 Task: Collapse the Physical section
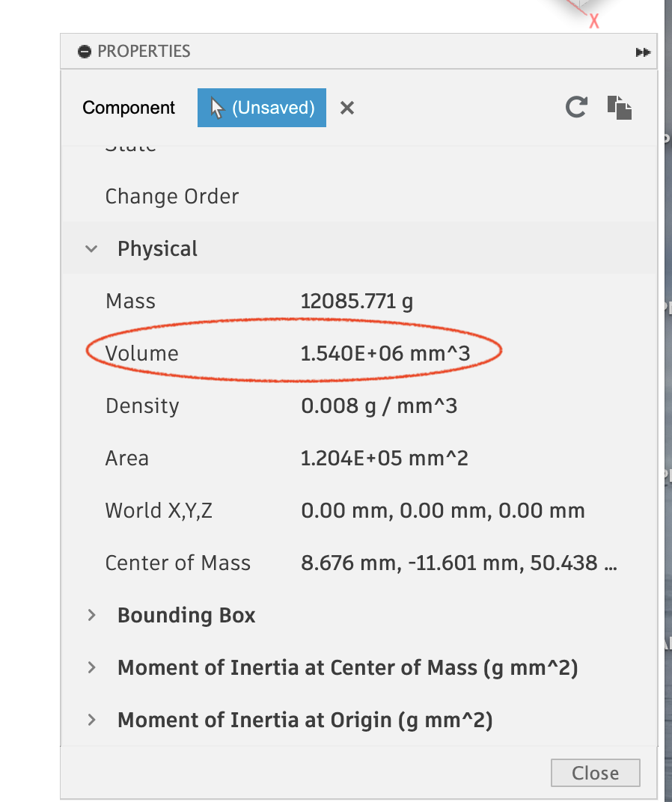(91, 248)
